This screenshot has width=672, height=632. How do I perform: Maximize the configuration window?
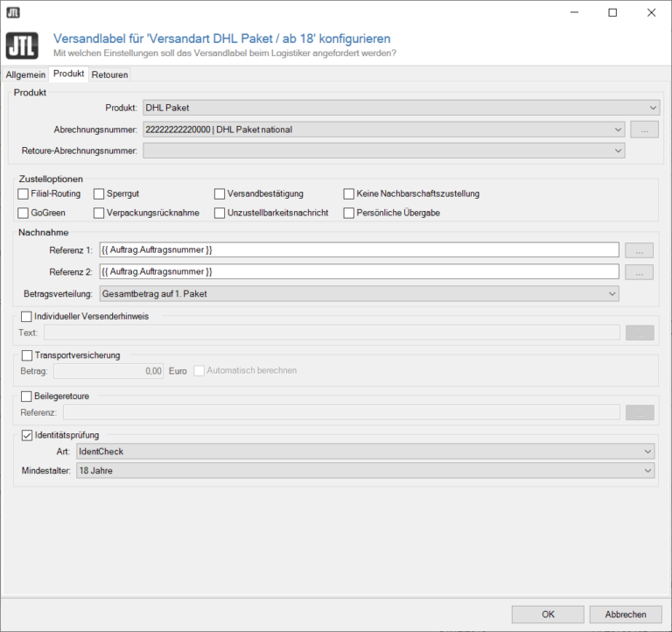pyautogui.click(x=612, y=12)
